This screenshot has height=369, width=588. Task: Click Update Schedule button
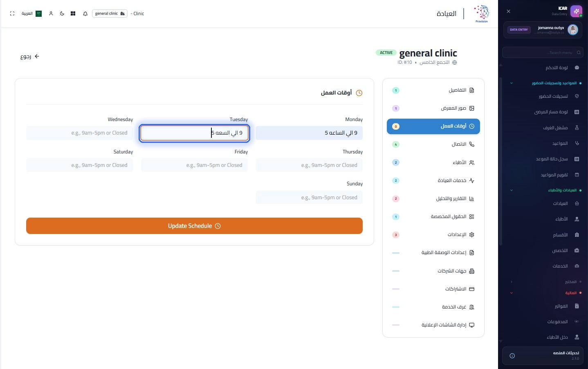pyautogui.click(x=194, y=226)
